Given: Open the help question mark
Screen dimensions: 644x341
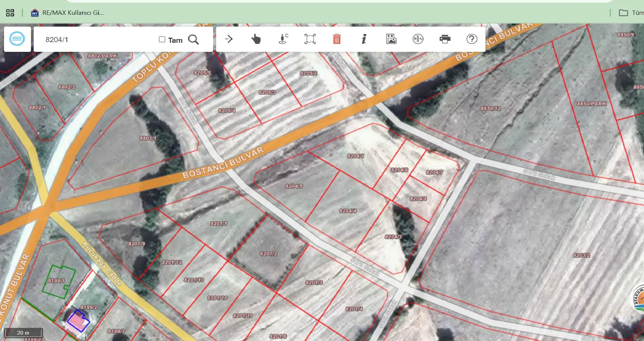Looking at the screenshot, I should [x=472, y=39].
